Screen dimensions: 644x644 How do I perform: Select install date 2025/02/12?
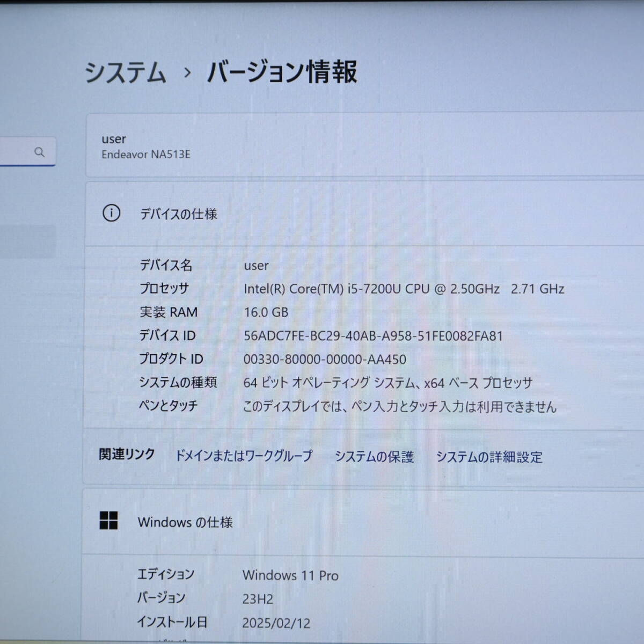pyautogui.click(x=276, y=623)
